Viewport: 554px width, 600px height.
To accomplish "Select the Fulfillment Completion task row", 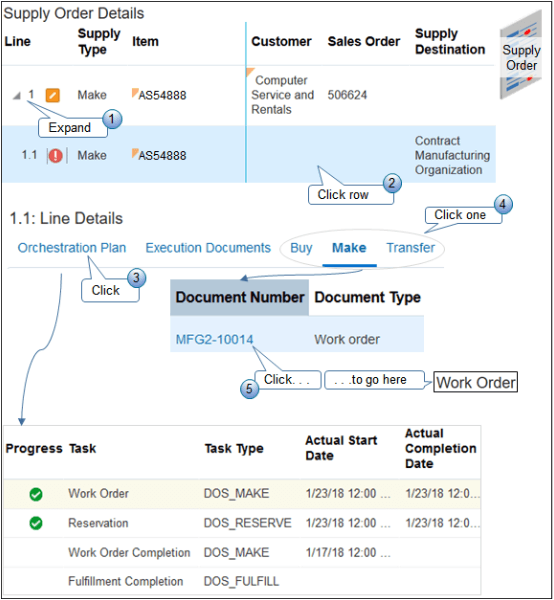I will 242,582.
